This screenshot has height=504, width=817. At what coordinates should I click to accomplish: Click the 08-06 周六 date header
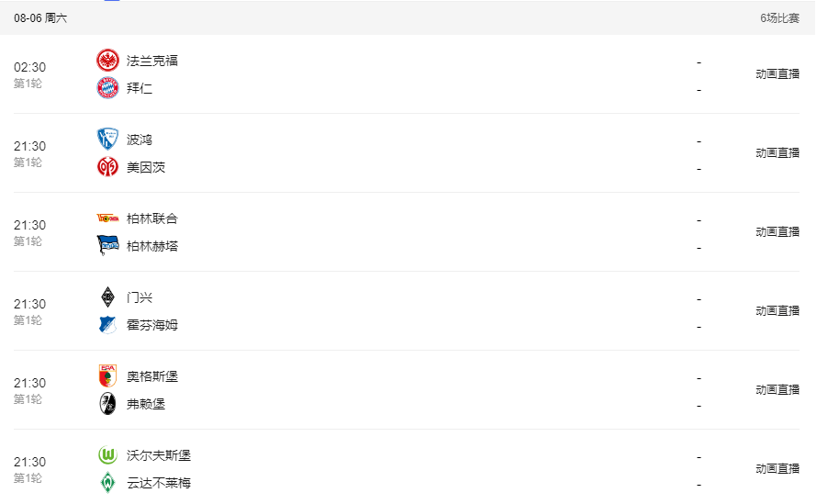coord(40,18)
